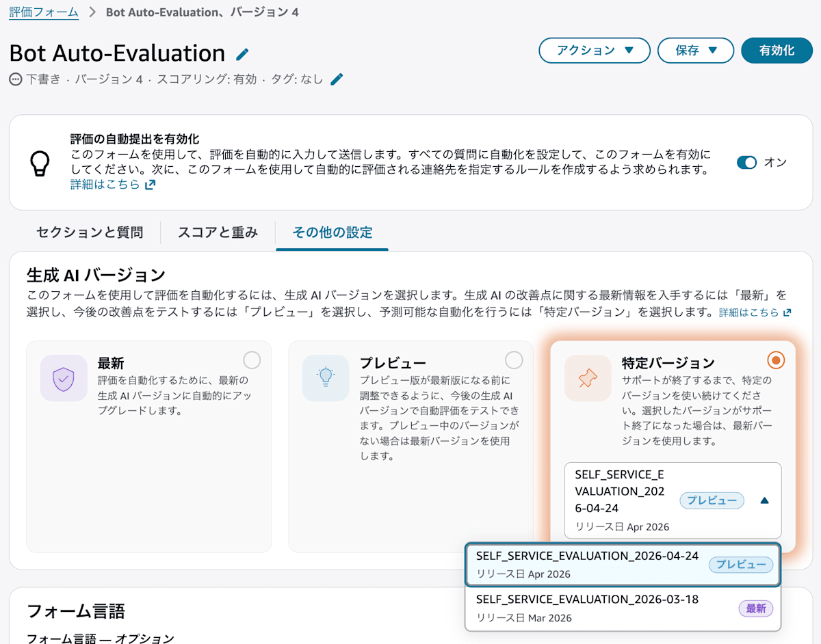Click the draft status ellipsis icon

(16, 79)
